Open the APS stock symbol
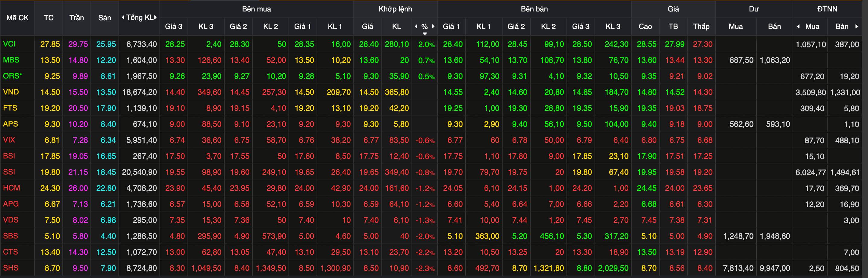The width and height of the screenshot is (868, 278). click(x=11, y=124)
